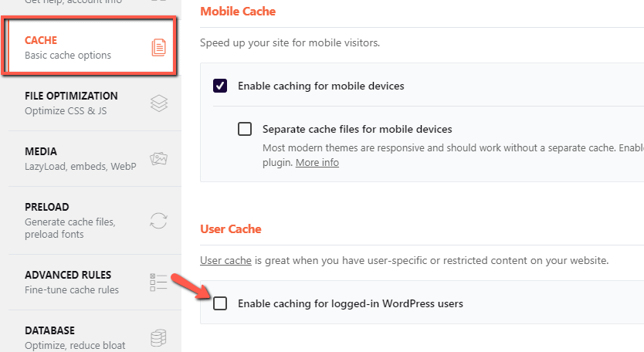Click 'Enable caching for logged-in WordPress users' label text
Screen dimensions: 644x352
coord(351,303)
